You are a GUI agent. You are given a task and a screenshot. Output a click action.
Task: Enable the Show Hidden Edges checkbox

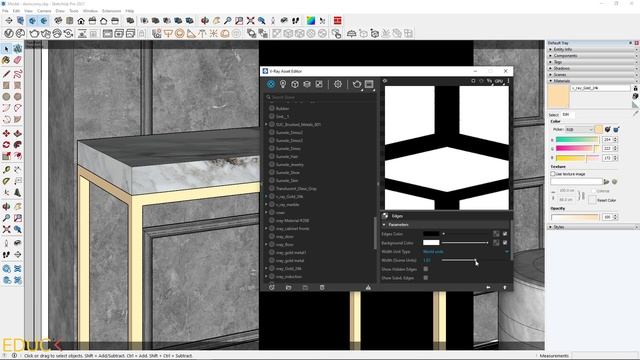tap(426, 269)
